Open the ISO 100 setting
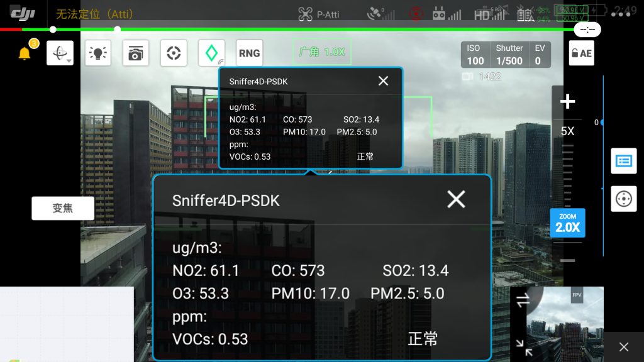 pos(475,55)
